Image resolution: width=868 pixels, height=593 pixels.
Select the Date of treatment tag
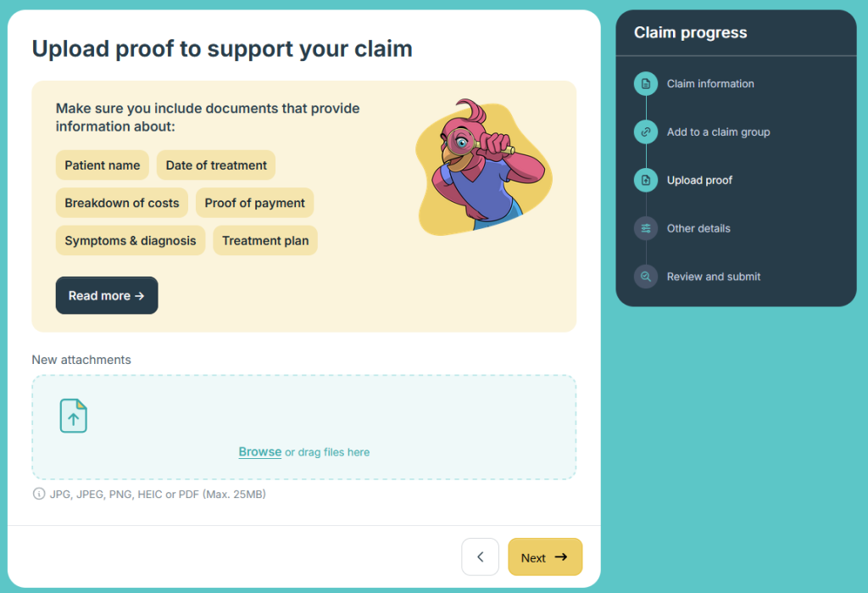pos(216,165)
